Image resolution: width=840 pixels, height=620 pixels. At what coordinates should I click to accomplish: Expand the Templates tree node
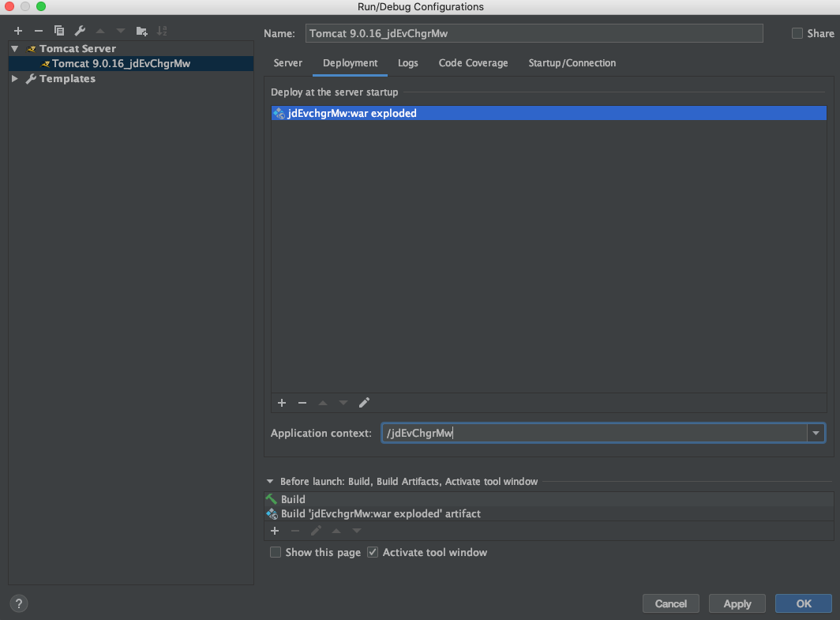[x=15, y=79]
